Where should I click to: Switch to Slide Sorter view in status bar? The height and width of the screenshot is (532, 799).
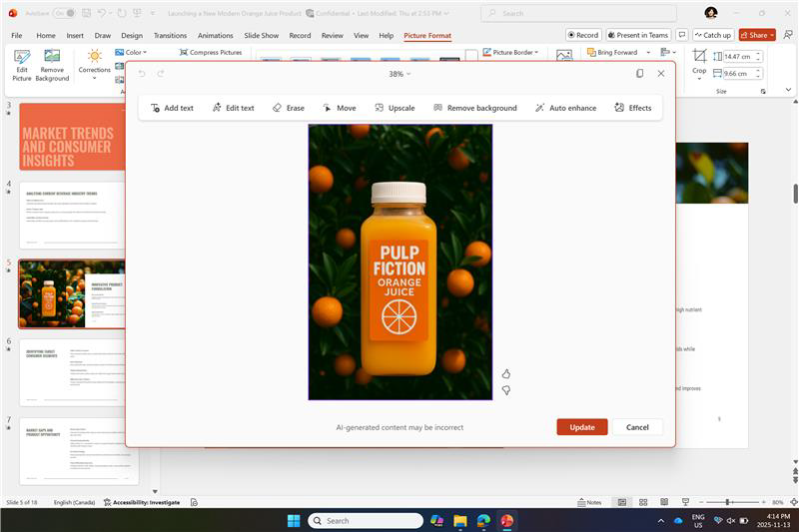point(643,502)
